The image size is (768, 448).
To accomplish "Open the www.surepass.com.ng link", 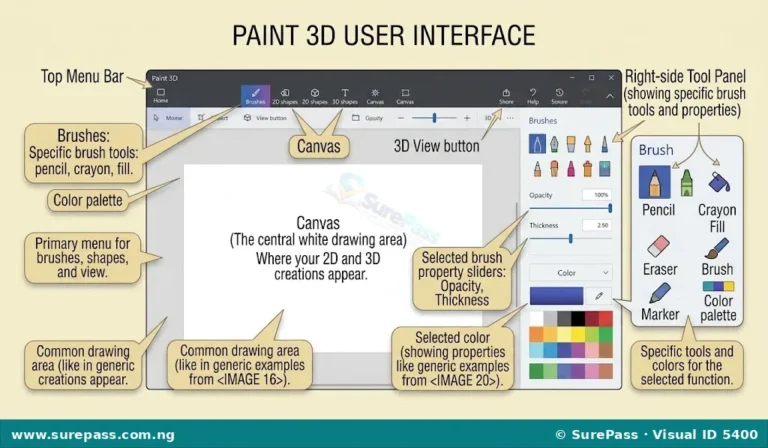I will click(x=93, y=435).
